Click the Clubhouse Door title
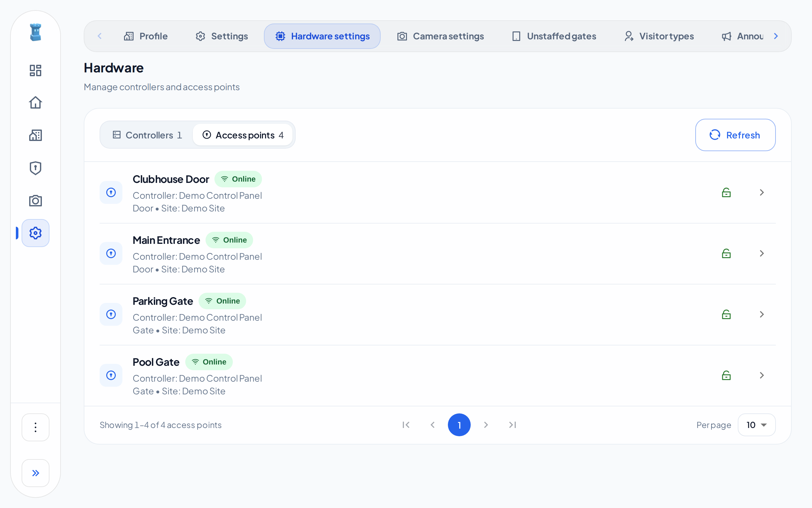This screenshot has height=508, width=812. pos(171,179)
